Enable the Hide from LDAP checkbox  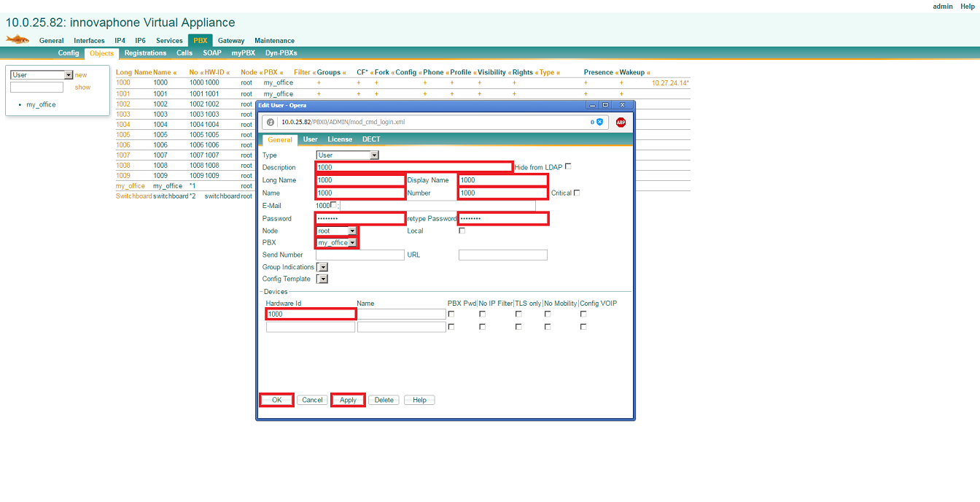pos(568,166)
